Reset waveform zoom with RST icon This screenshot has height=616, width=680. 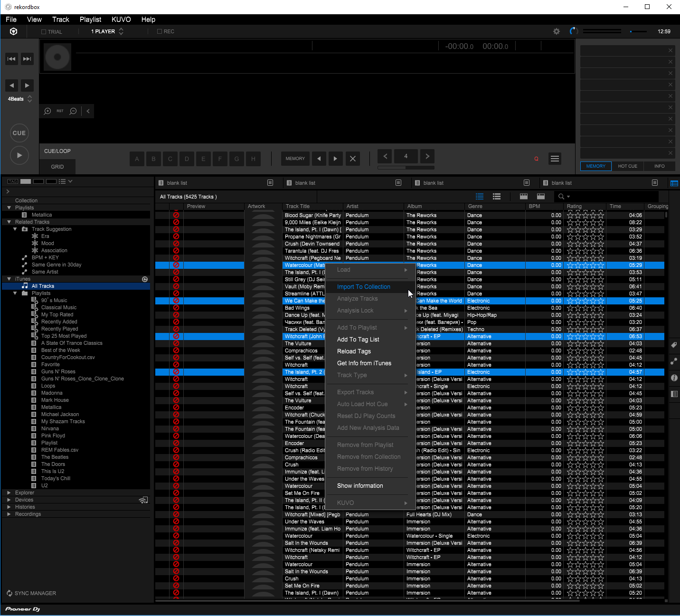60,111
